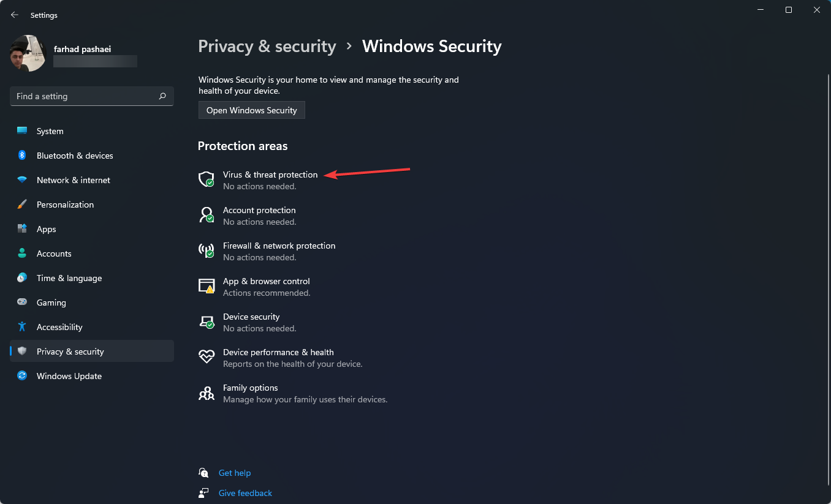The width and height of the screenshot is (831, 504).
Task: Select the System icon in sidebar
Action: coord(21,130)
